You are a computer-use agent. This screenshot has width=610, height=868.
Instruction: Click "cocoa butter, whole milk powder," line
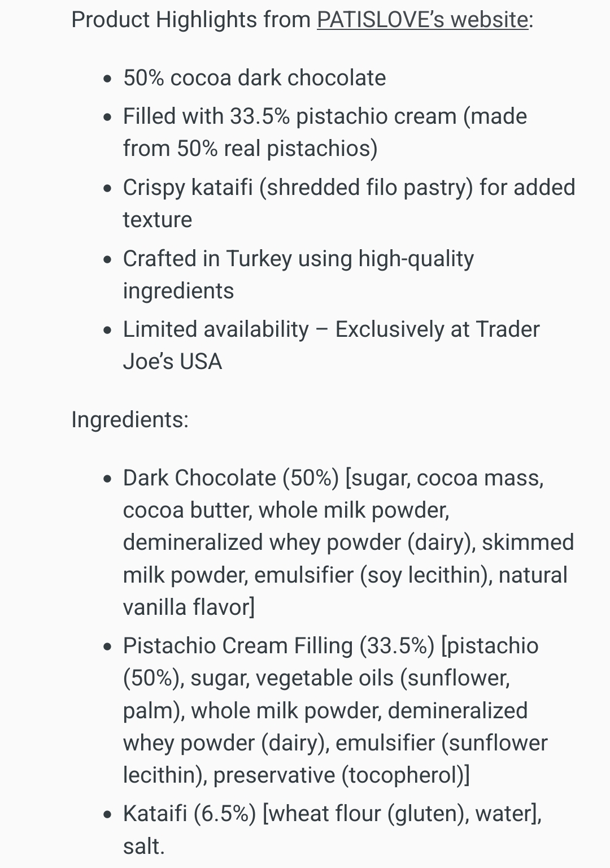click(x=286, y=510)
